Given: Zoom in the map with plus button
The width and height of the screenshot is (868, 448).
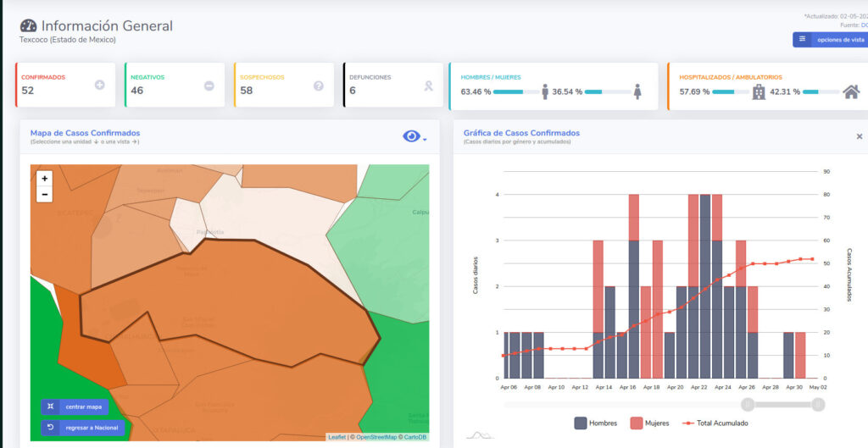Looking at the screenshot, I should coord(45,179).
